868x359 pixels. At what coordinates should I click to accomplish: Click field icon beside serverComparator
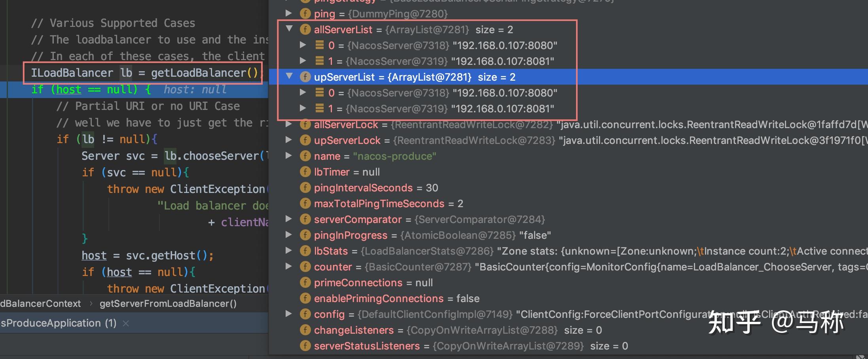305,219
